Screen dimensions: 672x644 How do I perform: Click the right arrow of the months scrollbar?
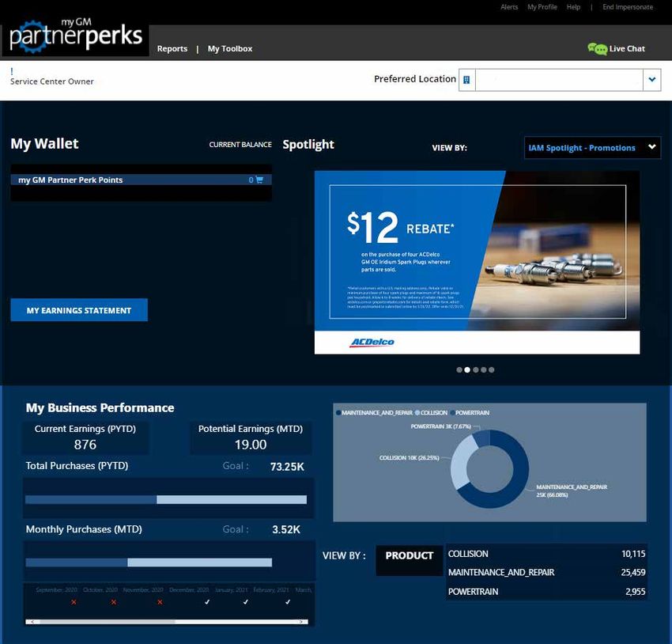pos(301,622)
